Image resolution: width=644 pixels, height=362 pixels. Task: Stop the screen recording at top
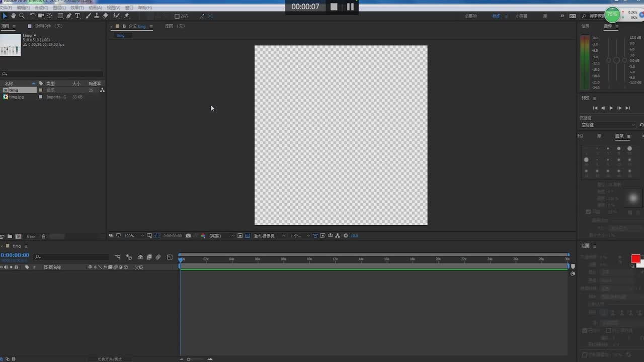coord(334,7)
